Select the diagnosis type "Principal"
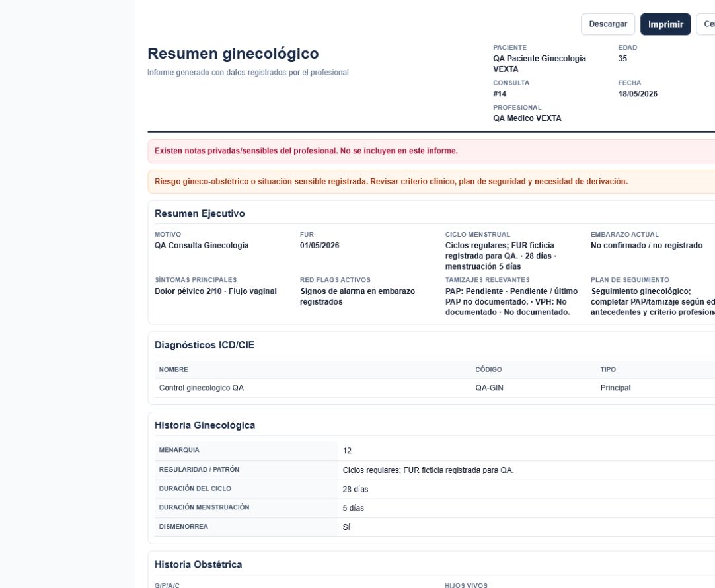This screenshot has width=715, height=588. (615, 388)
